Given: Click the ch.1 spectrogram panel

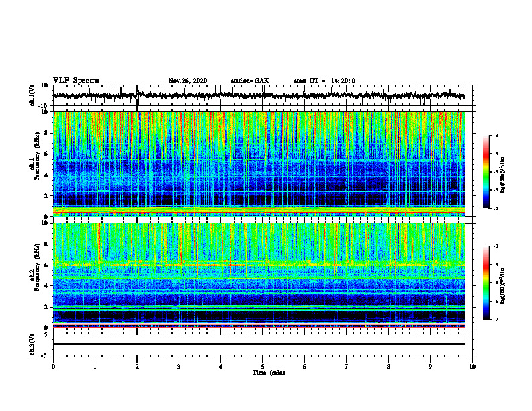Looking at the screenshot, I should [x=259, y=164].
